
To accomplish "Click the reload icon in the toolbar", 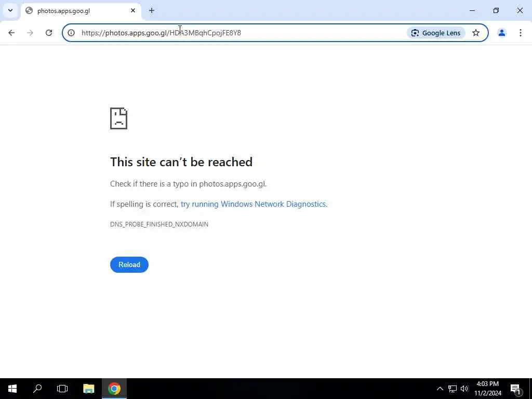I will tap(49, 33).
